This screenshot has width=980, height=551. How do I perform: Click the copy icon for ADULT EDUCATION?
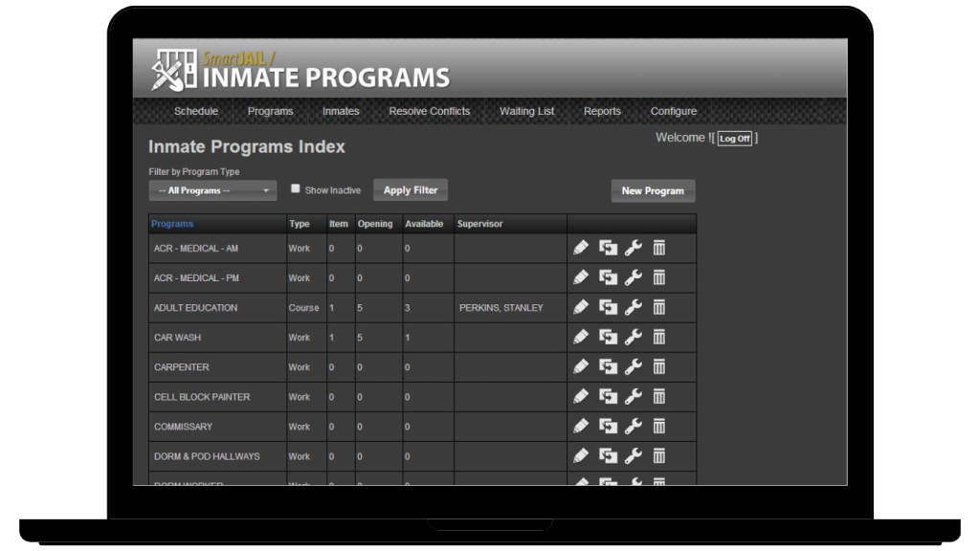[606, 307]
